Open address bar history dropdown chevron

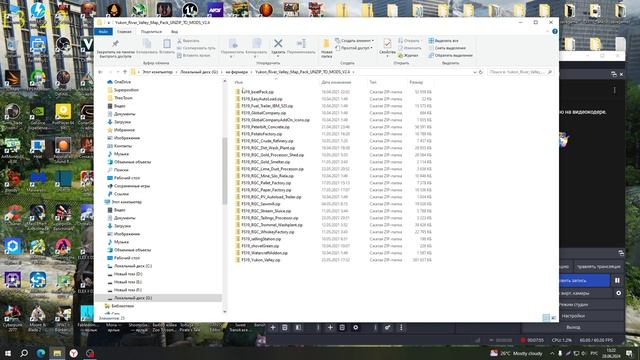[x=474, y=72]
